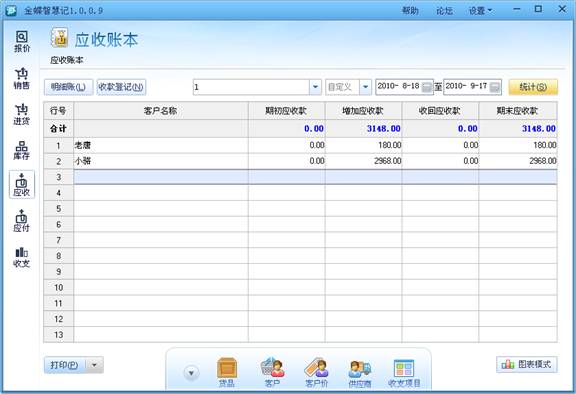Open the 报价 quotation module
This screenshot has height=394, width=576.
[22, 41]
